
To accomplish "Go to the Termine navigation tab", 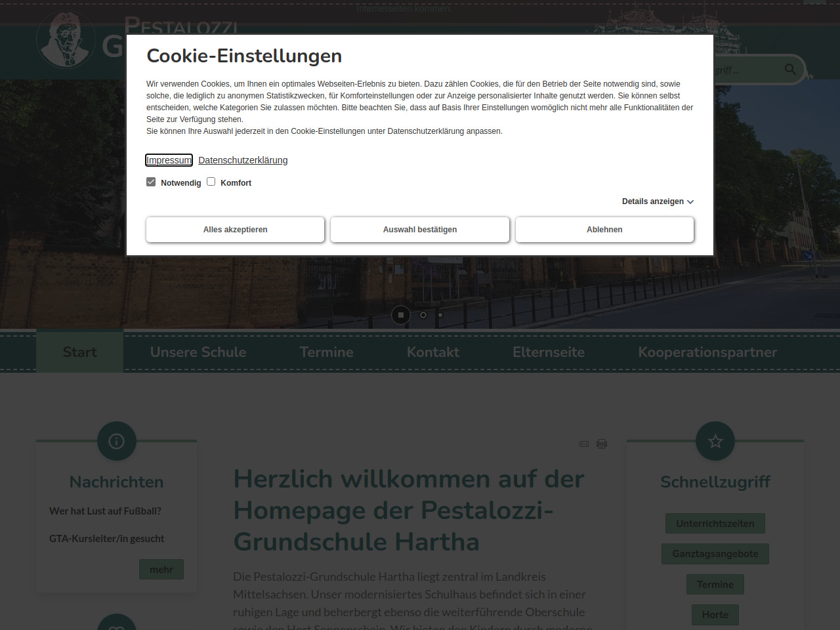I will [326, 352].
